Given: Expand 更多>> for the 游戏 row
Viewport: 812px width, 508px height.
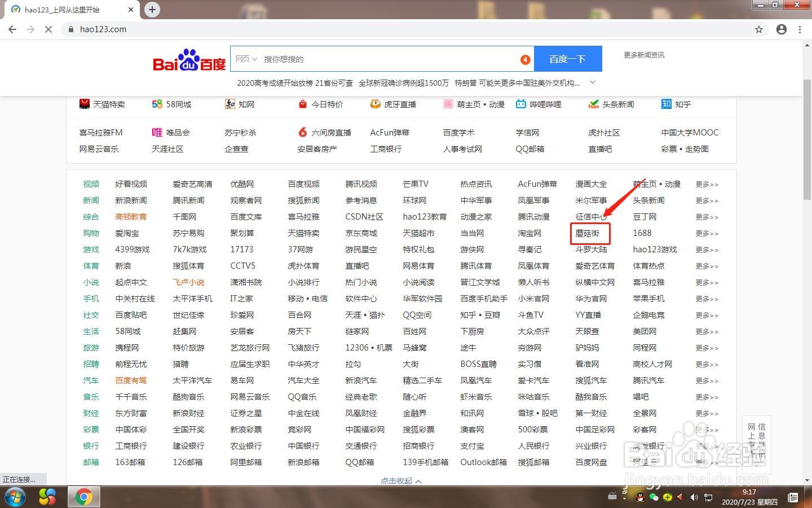Looking at the screenshot, I should click(x=707, y=250).
